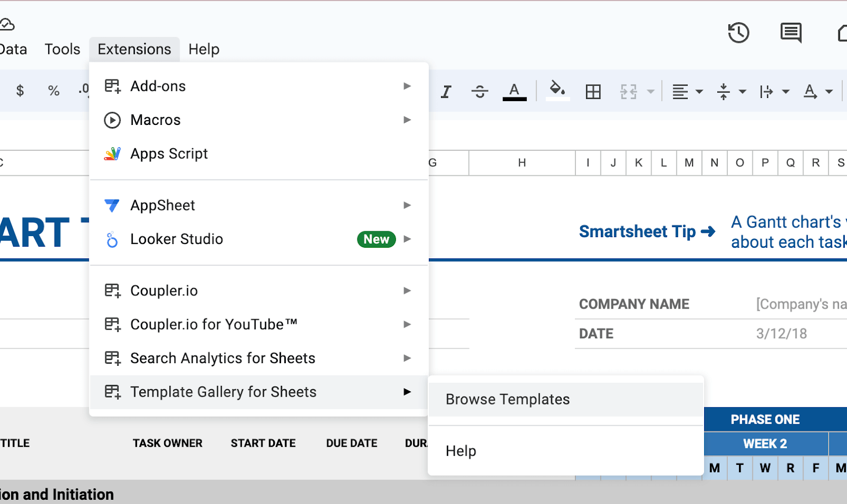The height and width of the screenshot is (504, 847).
Task: Launch Apps Script
Action: 259,154
